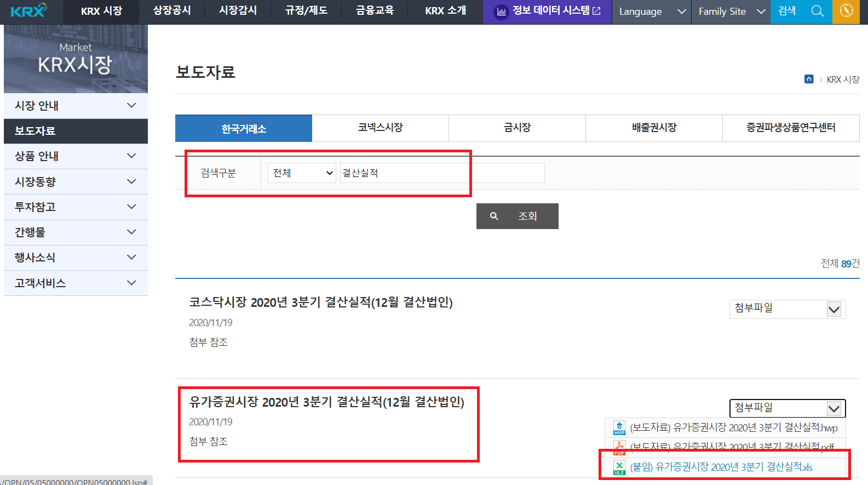The width and height of the screenshot is (868, 485).
Task: Expand 간행물 sidebar section
Action: (x=76, y=232)
